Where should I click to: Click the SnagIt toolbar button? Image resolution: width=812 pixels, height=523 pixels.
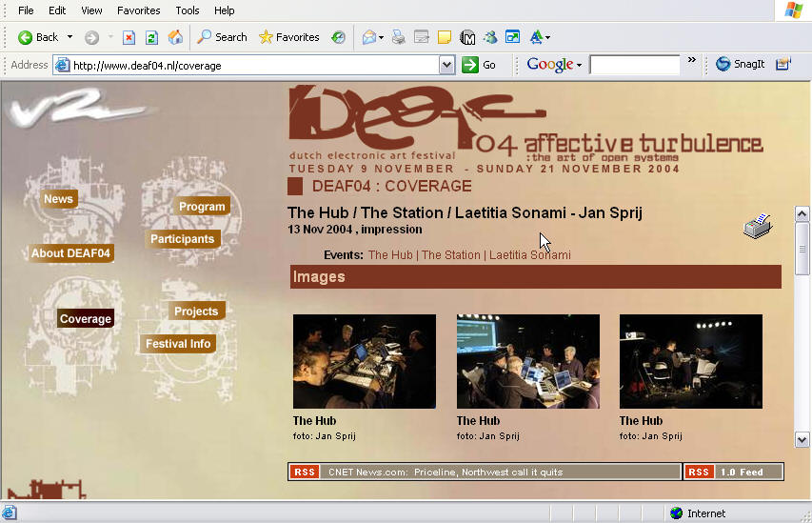pos(740,64)
